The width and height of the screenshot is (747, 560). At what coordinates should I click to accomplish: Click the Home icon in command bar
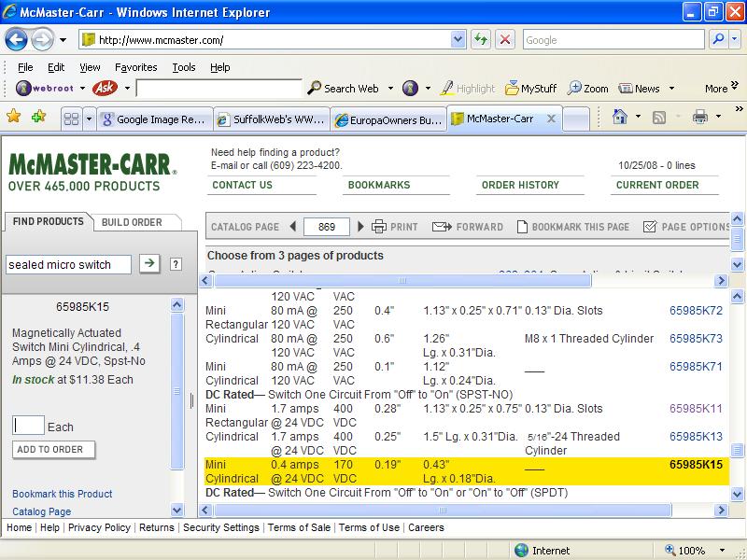tap(619, 118)
